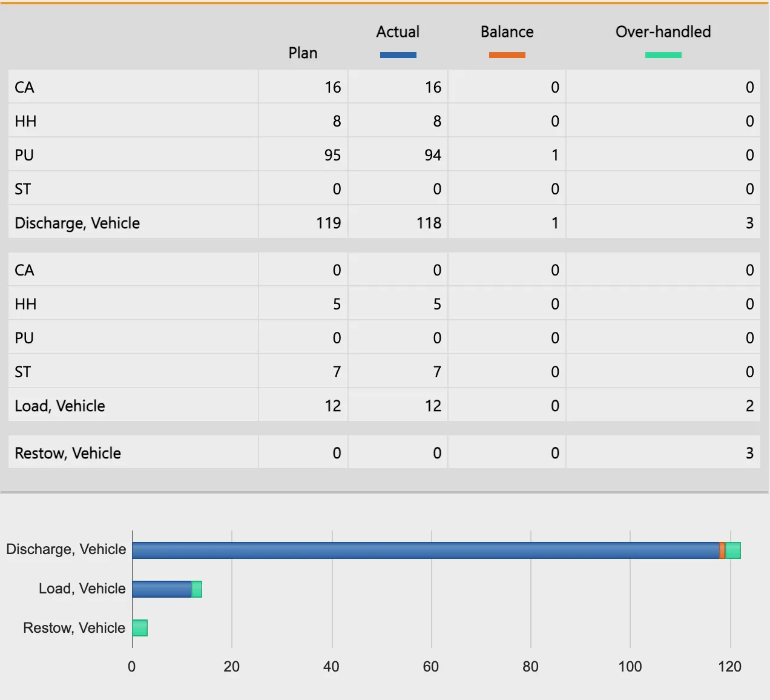Screen dimensions: 770x700
Task: Click the 60 tick on the chart axis
Action: pos(431,667)
